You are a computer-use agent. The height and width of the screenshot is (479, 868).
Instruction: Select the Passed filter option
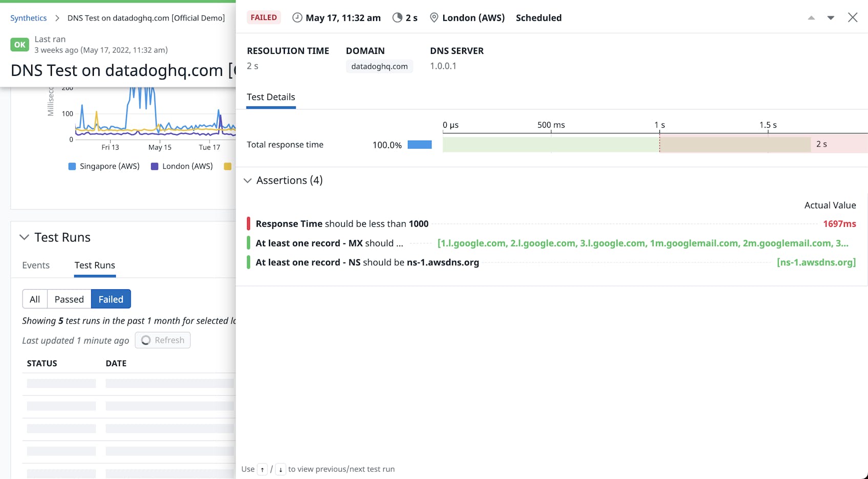69,299
